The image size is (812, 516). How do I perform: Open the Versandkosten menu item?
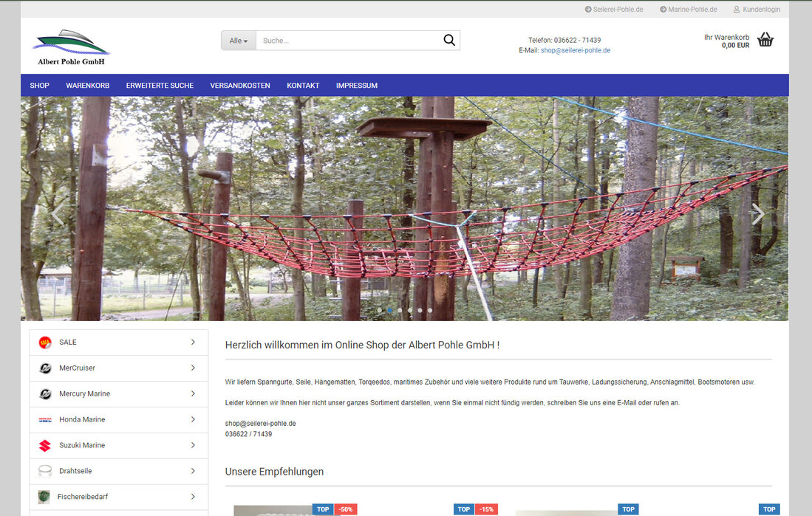coord(240,86)
